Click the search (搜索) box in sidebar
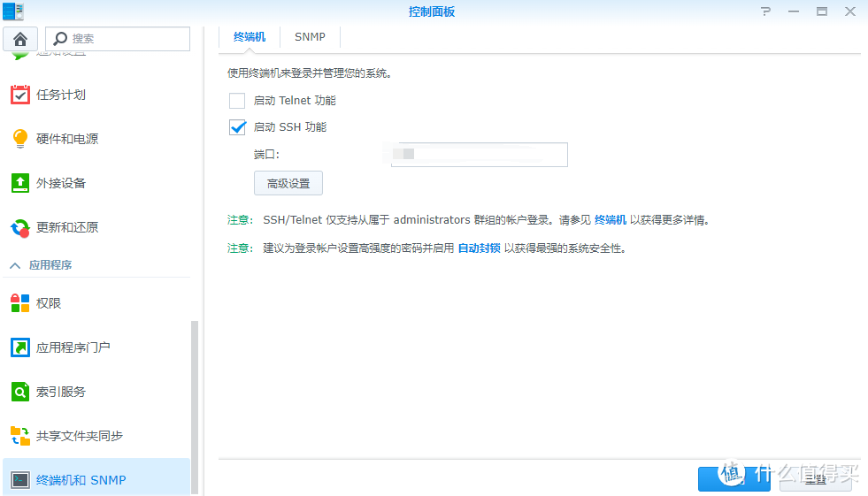Image resolution: width=868 pixels, height=496 pixels. coord(117,39)
